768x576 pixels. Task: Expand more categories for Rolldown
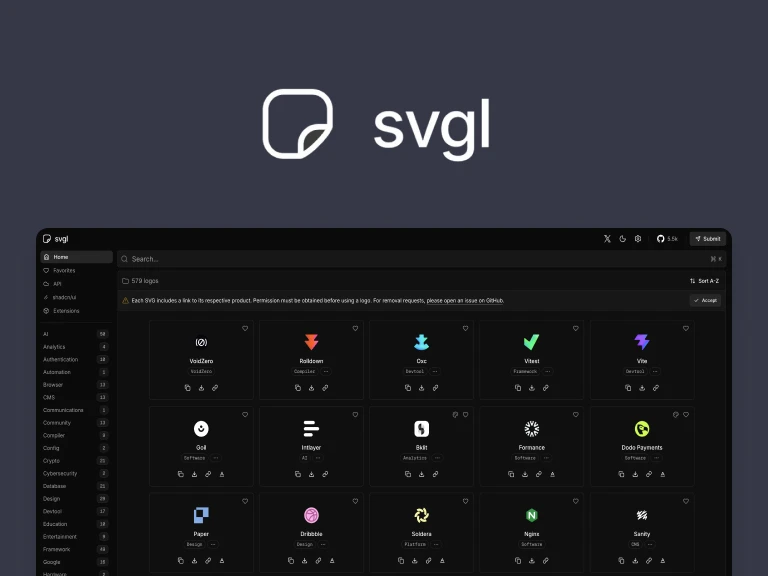tap(326, 371)
